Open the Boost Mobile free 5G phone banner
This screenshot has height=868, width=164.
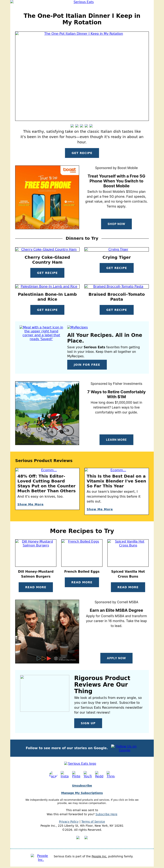(x=47, y=197)
